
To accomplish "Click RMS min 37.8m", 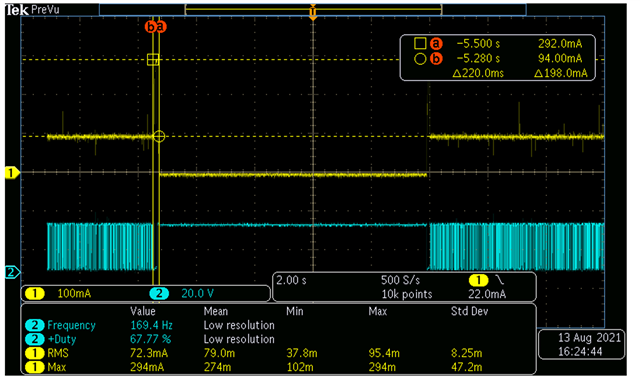I will pos(302,353).
